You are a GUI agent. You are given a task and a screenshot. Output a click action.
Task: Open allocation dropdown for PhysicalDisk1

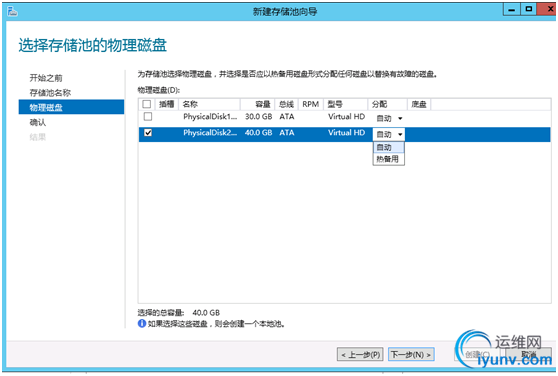coord(389,118)
